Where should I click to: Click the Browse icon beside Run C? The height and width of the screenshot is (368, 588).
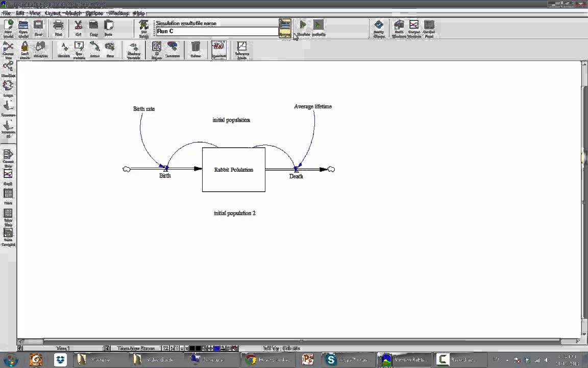click(285, 28)
